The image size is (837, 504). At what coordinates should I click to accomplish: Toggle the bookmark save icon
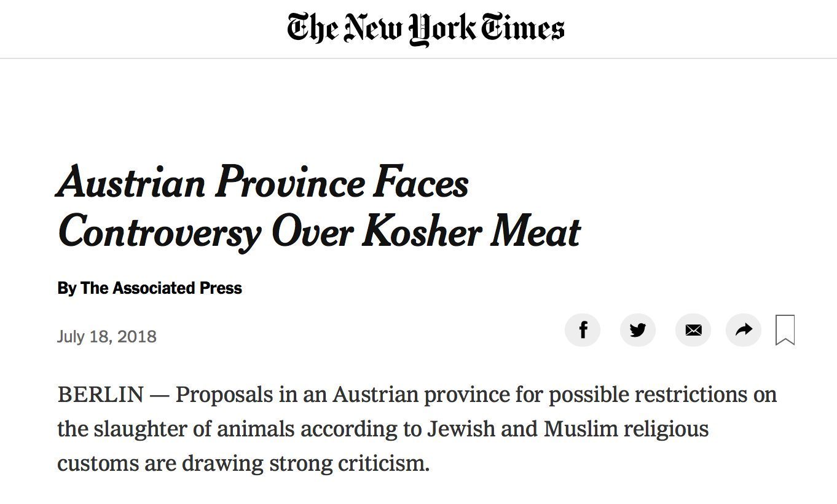[785, 330]
